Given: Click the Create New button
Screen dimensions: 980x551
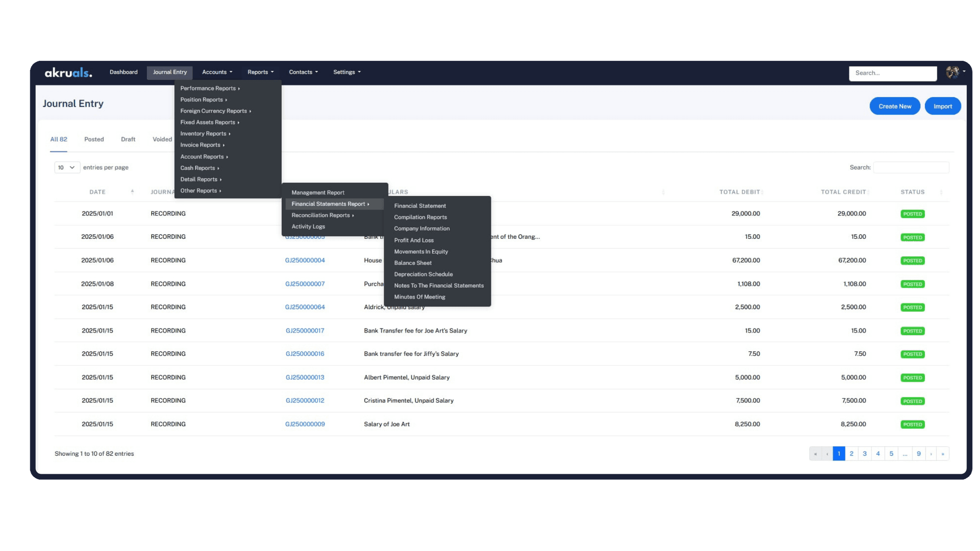Looking at the screenshot, I should click(894, 106).
